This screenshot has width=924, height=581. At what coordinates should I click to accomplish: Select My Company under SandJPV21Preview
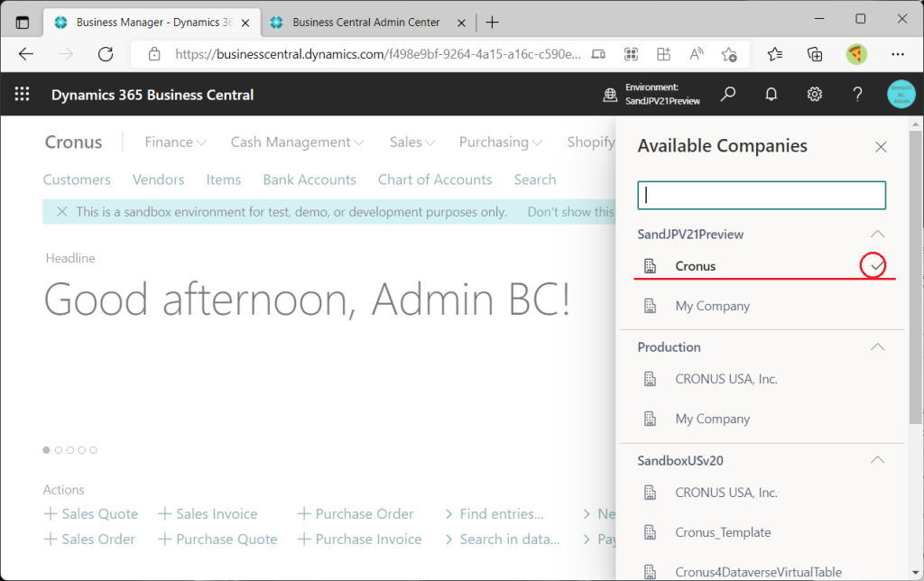(762, 306)
